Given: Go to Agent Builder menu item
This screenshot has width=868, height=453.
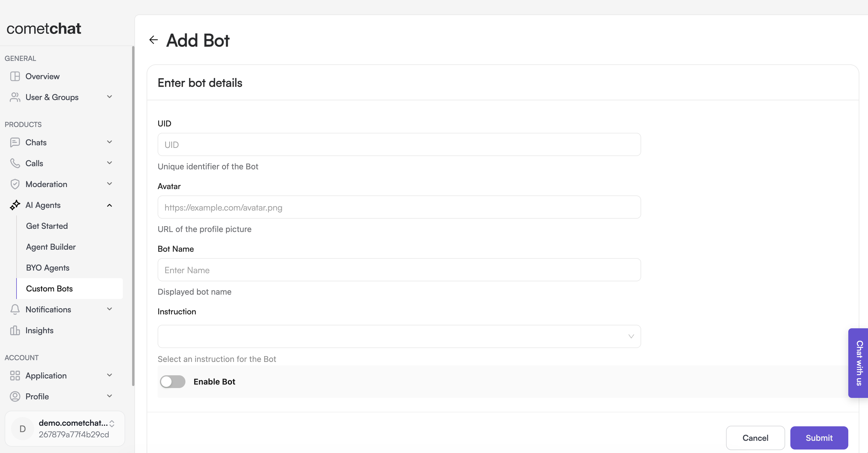Looking at the screenshot, I should (51, 247).
